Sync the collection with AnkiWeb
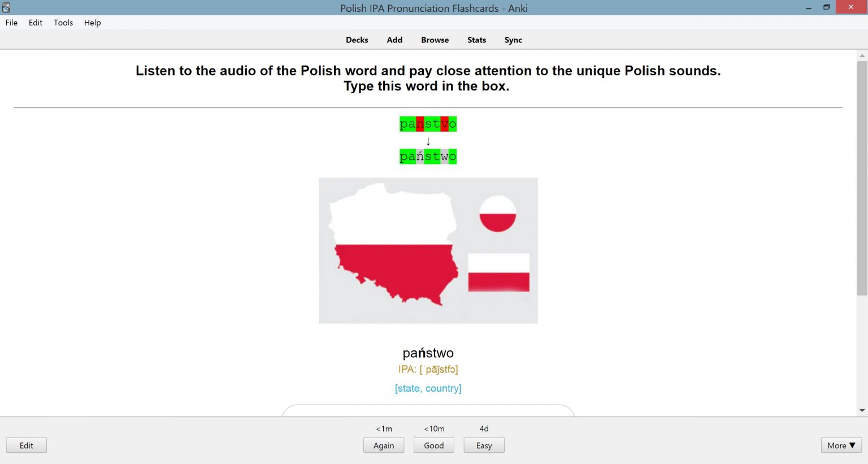 coord(513,40)
